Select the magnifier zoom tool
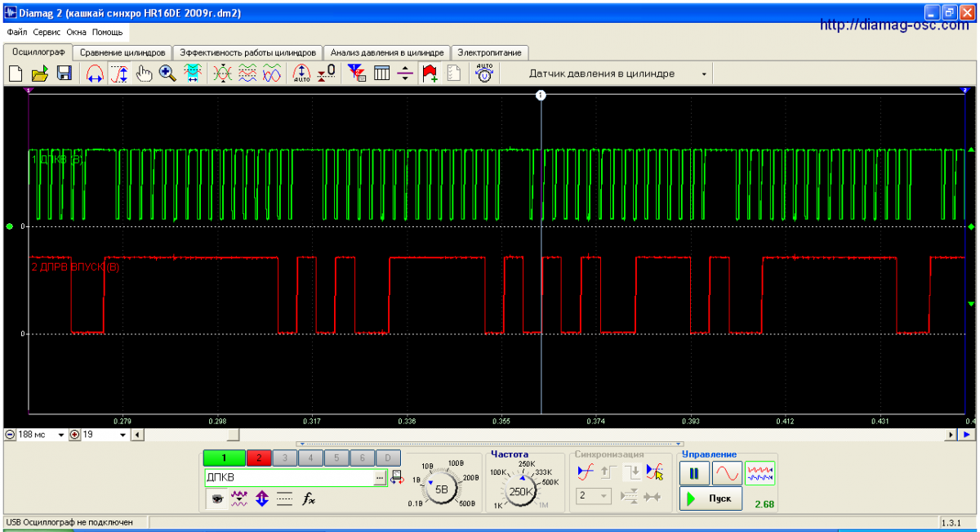Viewport: 980px width, 532px height. [x=168, y=74]
